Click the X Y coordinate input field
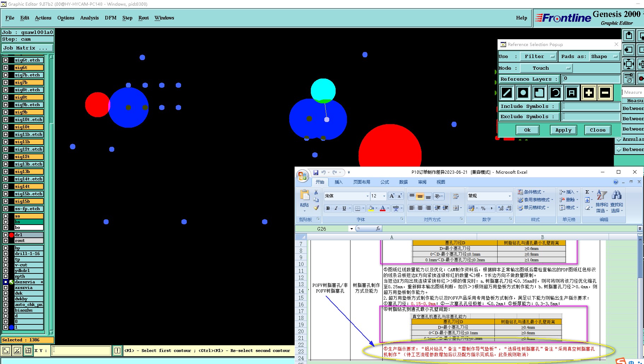The height and width of the screenshot is (364, 644). click(x=81, y=351)
